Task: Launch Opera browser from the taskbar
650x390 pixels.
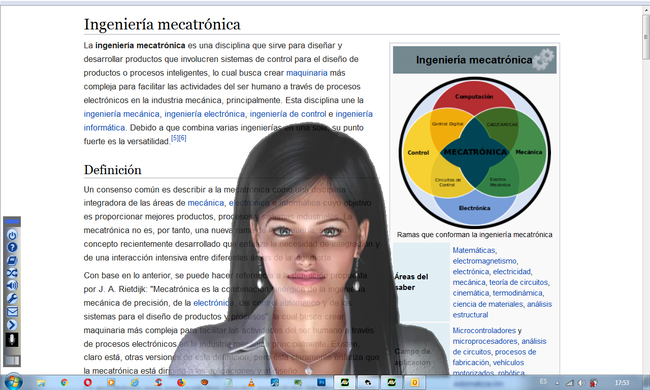Action: [x=87, y=383]
